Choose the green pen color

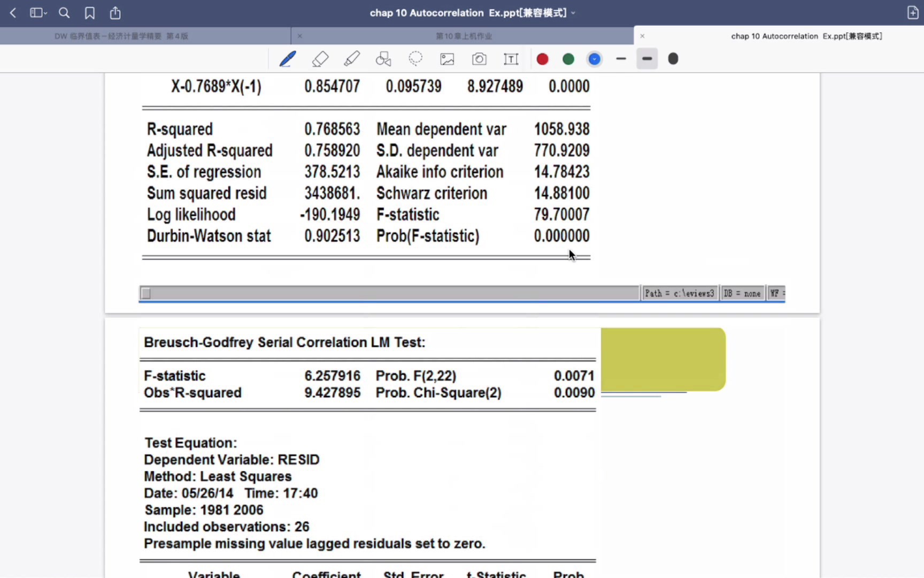click(x=568, y=59)
